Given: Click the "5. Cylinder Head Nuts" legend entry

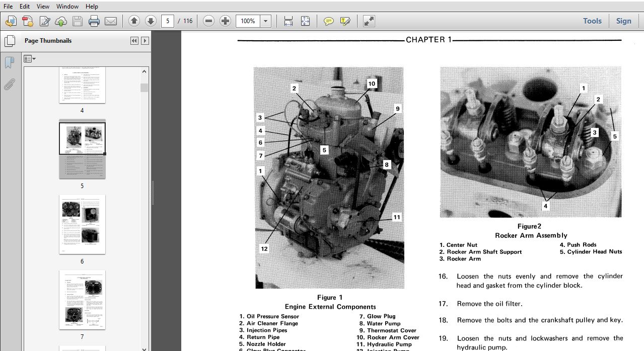Looking at the screenshot, I should [591, 252].
